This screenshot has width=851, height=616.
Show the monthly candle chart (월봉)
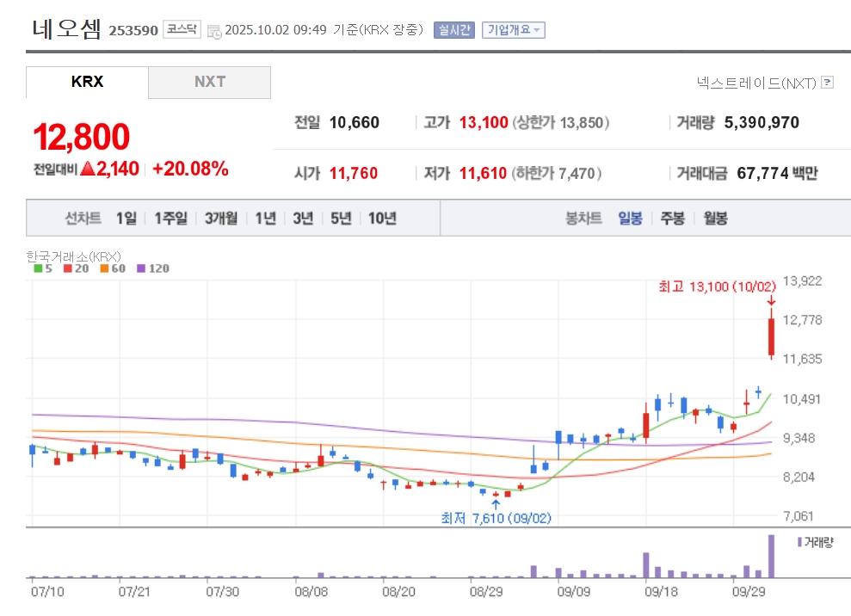click(x=715, y=219)
